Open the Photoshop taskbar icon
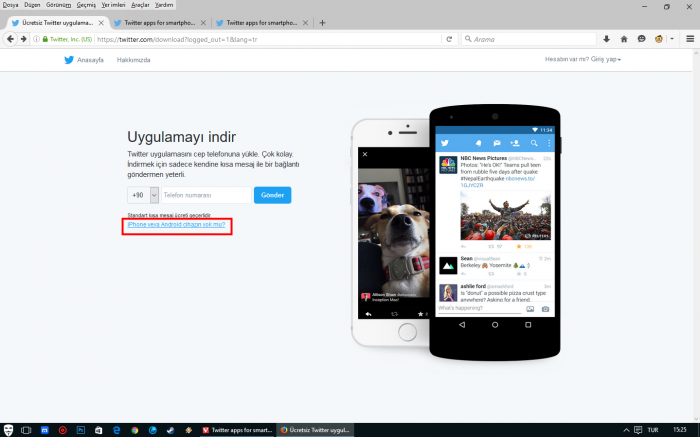 pyautogui.click(x=80, y=430)
